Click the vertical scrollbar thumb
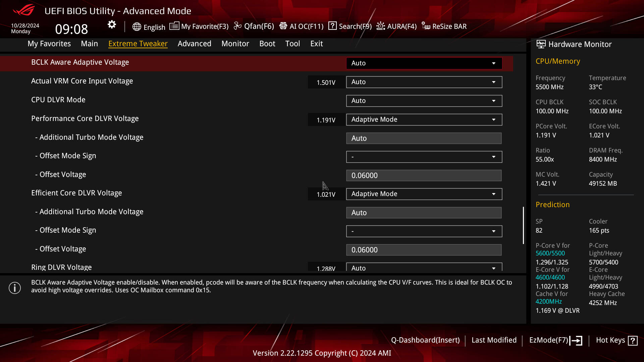Viewport: 644px width, 362px height. tap(523, 225)
